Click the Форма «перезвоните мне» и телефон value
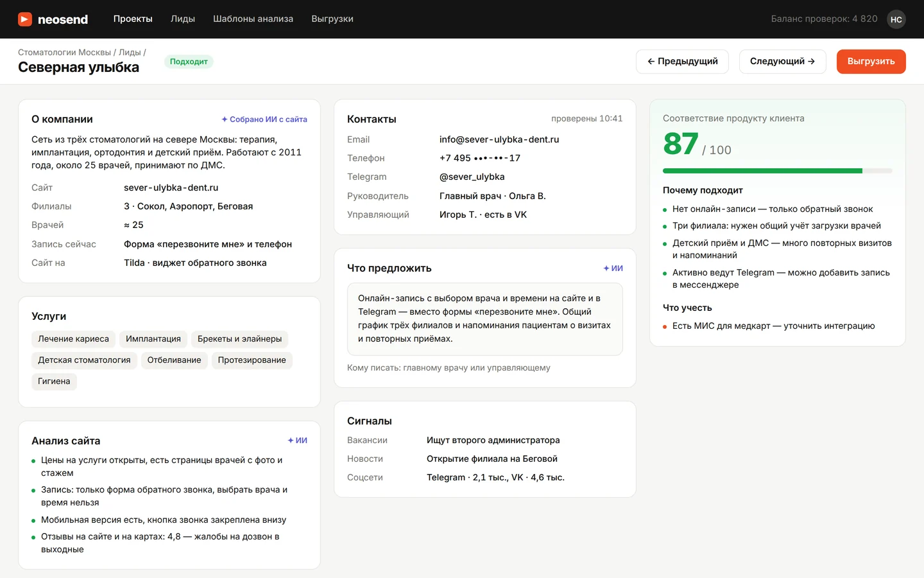The width and height of the screenshot is (924, 578). coord(208,244)
